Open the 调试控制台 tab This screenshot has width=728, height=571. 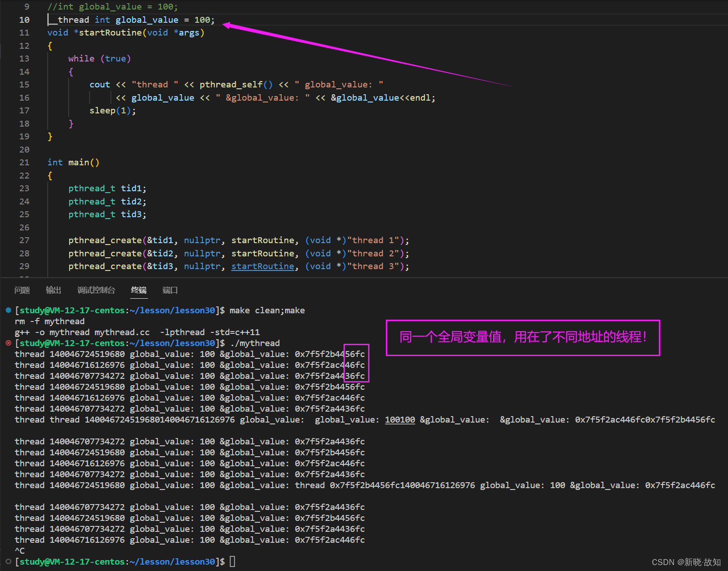point(96,290)
